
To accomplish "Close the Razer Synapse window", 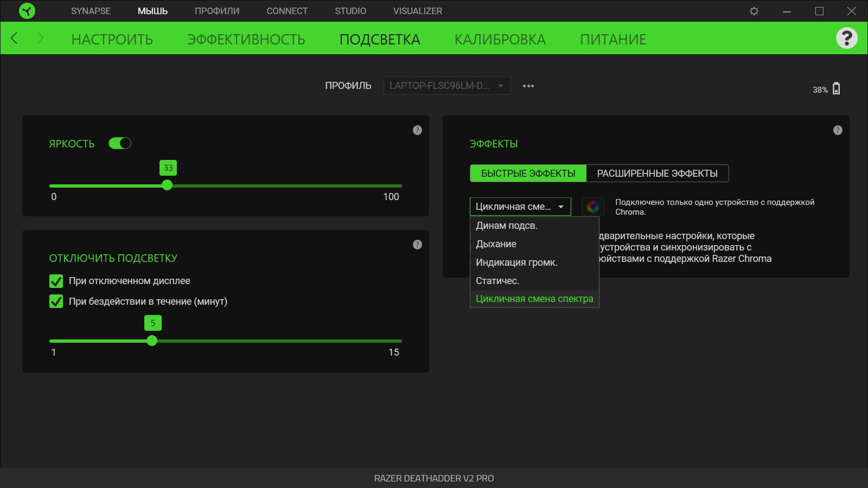I will (852, 11).
